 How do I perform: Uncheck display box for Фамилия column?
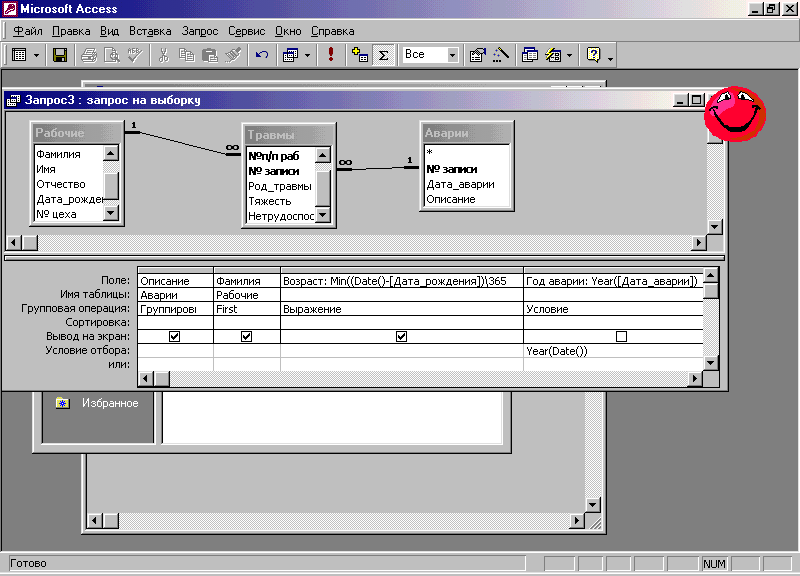tap(246, 336)
